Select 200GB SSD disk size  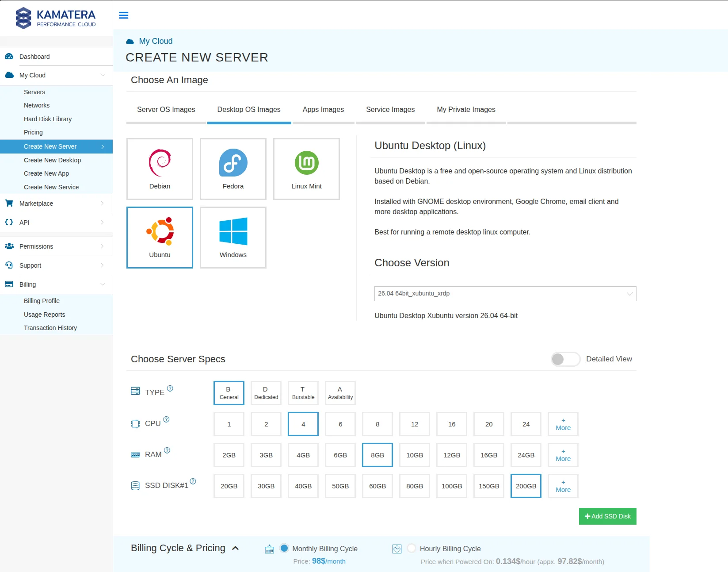point(526,486)
